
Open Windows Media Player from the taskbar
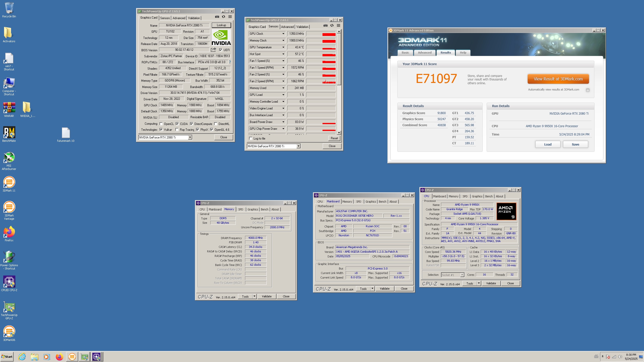47,356
